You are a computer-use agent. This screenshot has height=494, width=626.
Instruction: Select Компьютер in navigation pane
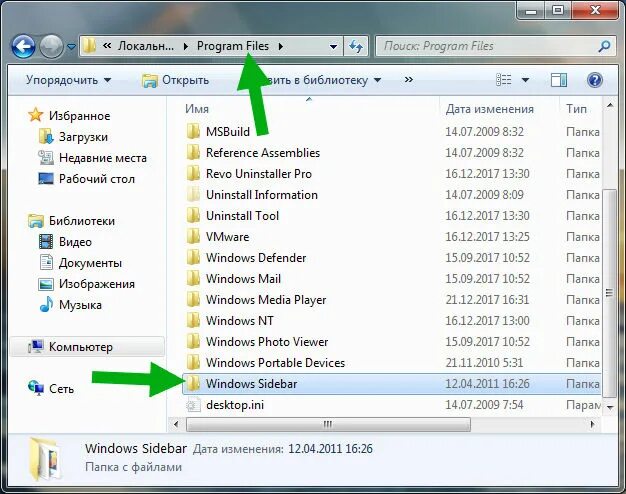coord(87,347)
